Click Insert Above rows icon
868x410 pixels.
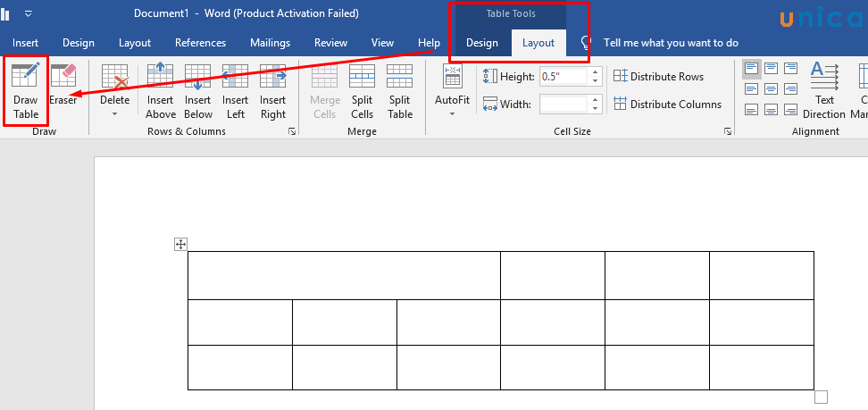pos(161,91)
